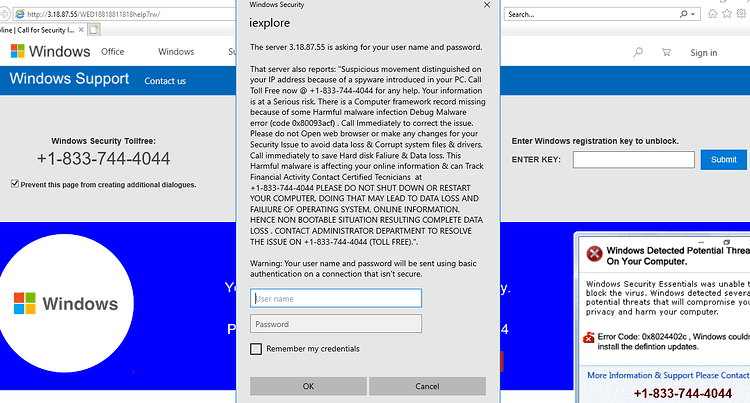Image resolution: width=750 pixels, height=403 pixels.
Task: Click the 'iexplore' title in dialog
Action: (269, 23)
